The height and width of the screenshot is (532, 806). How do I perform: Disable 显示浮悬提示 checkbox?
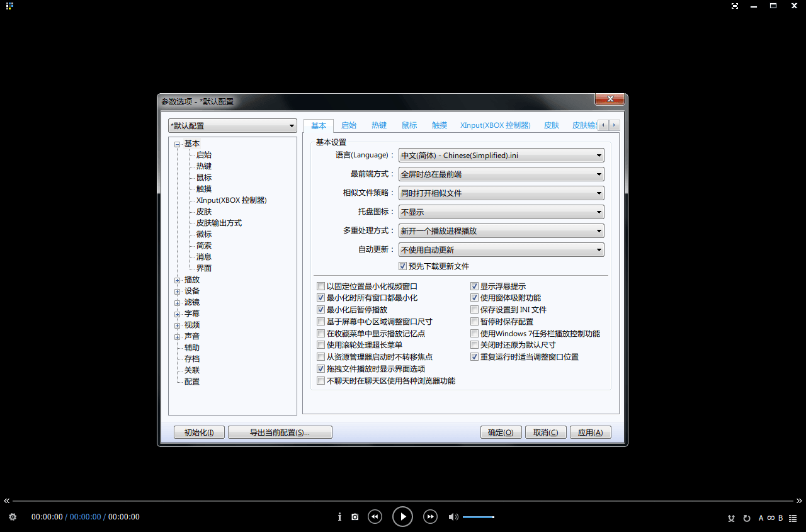tap(475, 286)
